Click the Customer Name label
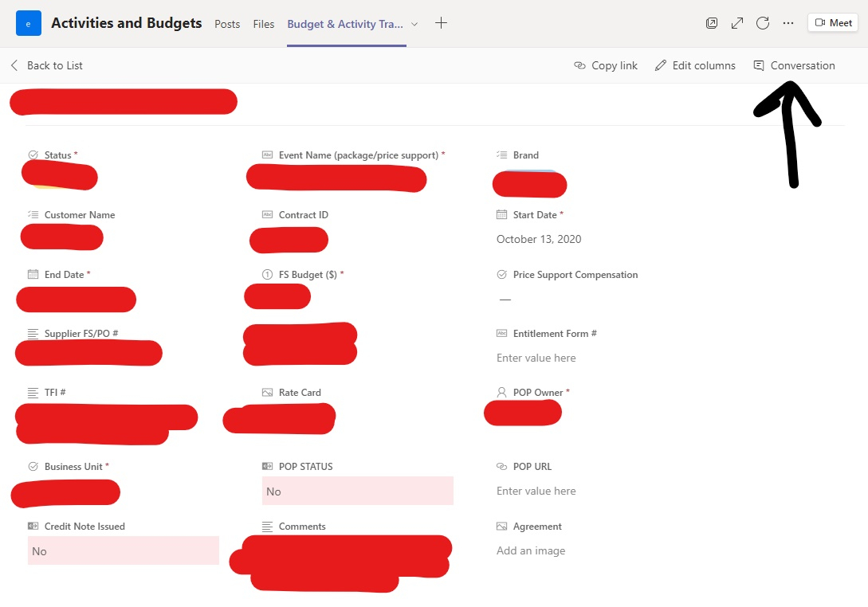 [x=80, y=215]
